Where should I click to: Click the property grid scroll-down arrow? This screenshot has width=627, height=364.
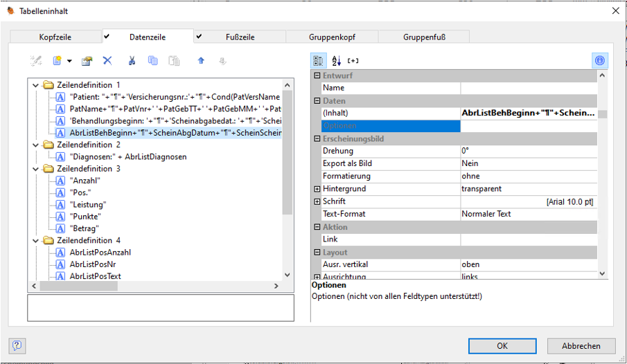click(603, 274)
